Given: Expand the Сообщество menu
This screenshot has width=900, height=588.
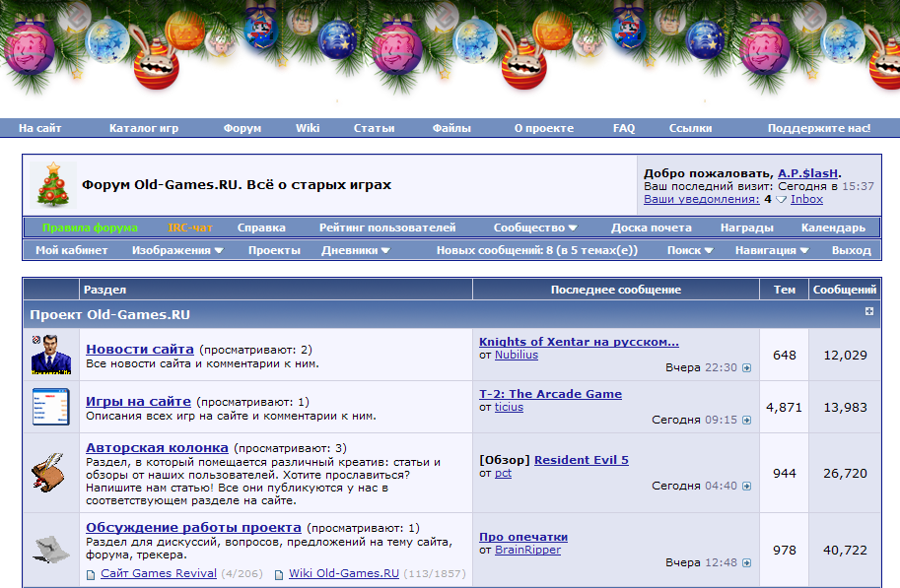Looking at the screenshot, I should click(x=535, y=228).
